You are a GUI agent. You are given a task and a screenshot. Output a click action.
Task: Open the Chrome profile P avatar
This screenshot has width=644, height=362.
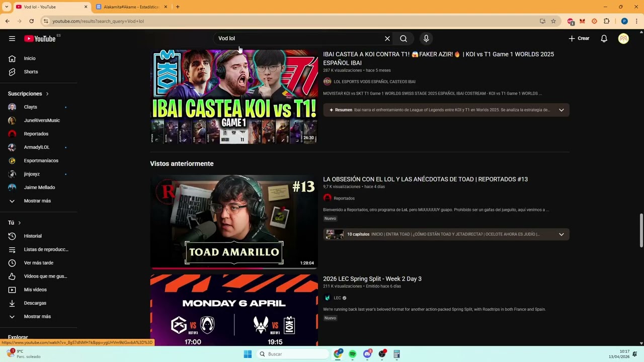click(624, 21)
